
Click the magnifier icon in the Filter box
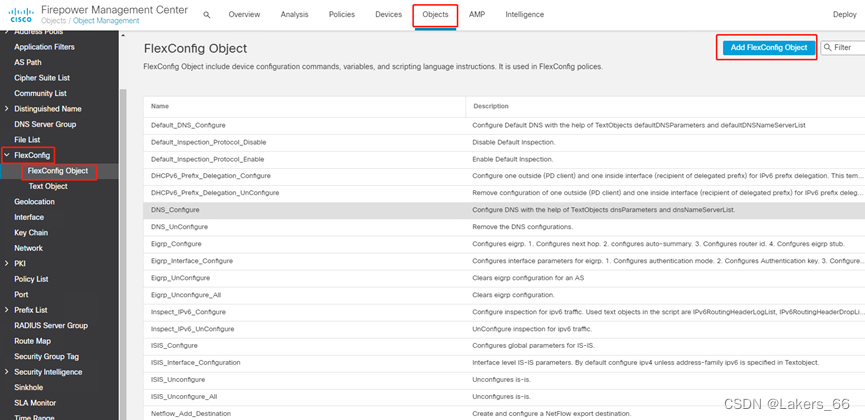pyautogui.click(x=828, y=47)
